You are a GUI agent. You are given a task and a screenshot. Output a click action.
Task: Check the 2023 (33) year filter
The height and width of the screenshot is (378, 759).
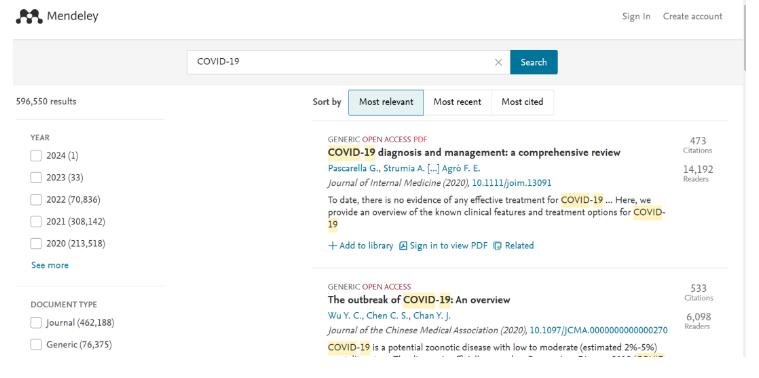(36, 178)
